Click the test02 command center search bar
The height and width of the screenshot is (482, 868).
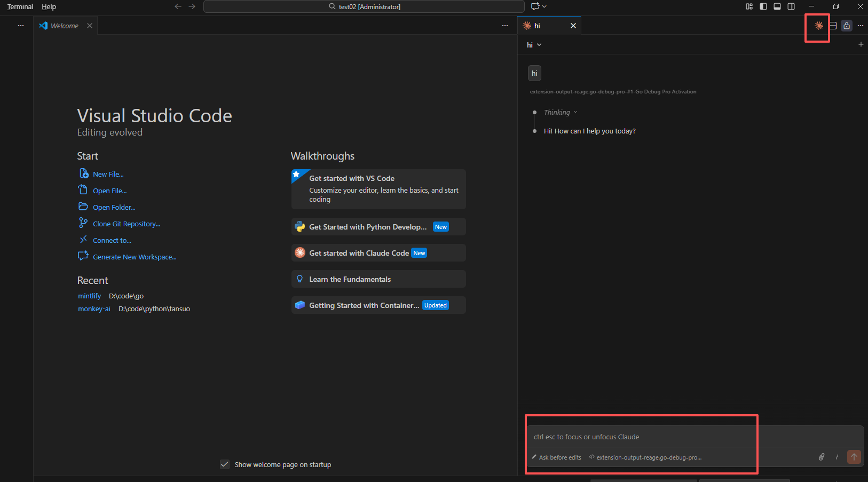(364, 6)
